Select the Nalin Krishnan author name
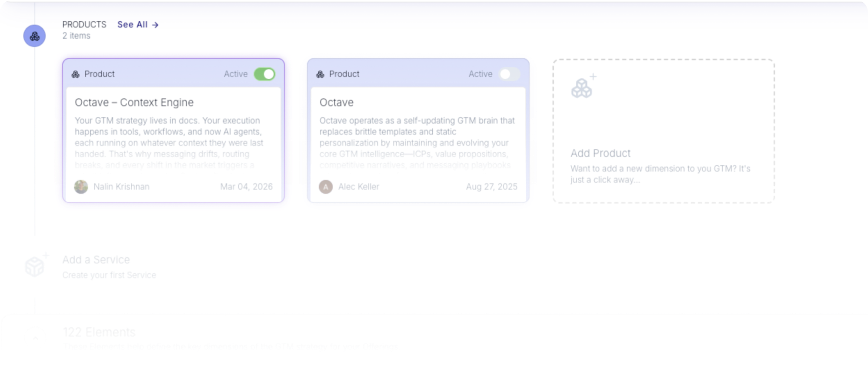This screenshot has height=383, width=868. coord(121,187)
